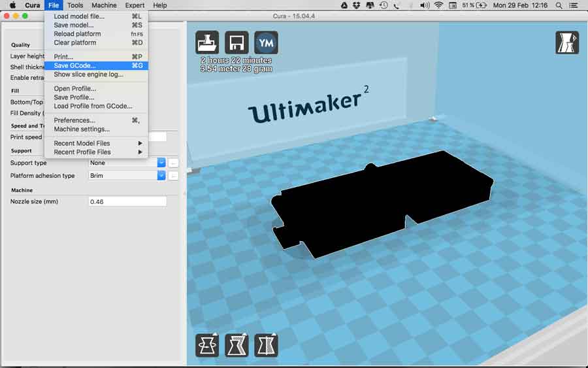This screenshot has width=588, height=368.
Task: Open the Apple menu
Action: click(x=12, y=5)
